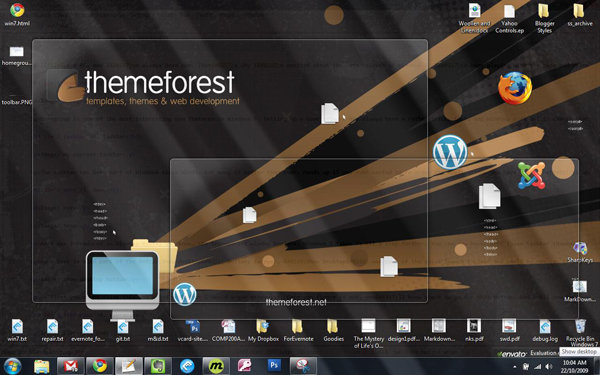Launch Photoshop from the taskbar
The height and width of the screenshot is (375, 600).
coord(274,366)
